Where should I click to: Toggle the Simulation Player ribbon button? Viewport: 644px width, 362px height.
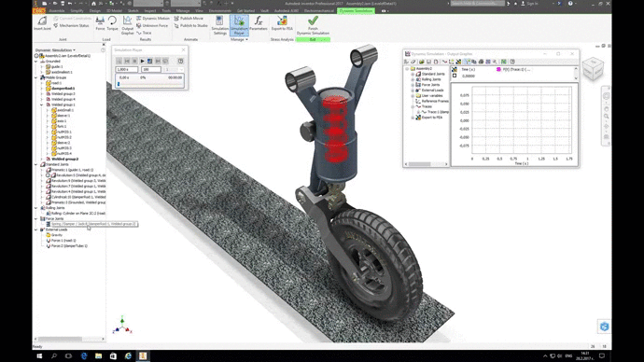pyautogui.click(x=239, y=25)
